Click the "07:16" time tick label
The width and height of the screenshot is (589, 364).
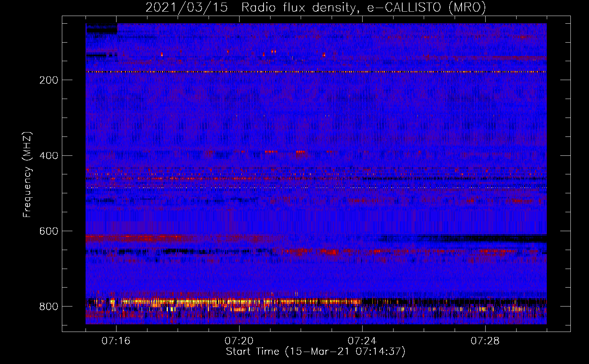[116, 341]
